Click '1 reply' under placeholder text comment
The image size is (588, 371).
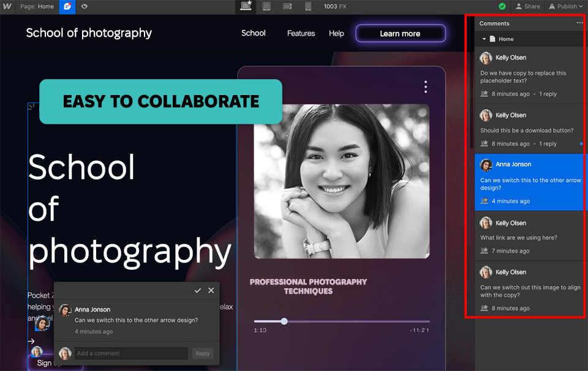[x=548, y=94]
